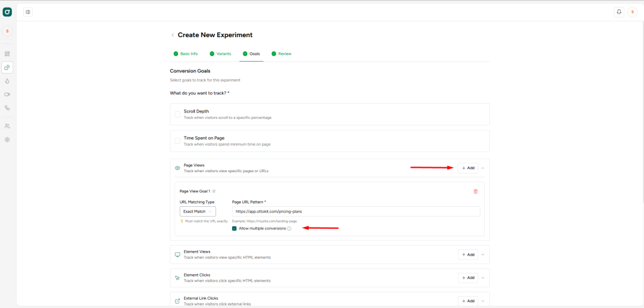Expand the Element Clicks section chevron
This screenshot has height=308, width=644.
click(x=483, y=278)
